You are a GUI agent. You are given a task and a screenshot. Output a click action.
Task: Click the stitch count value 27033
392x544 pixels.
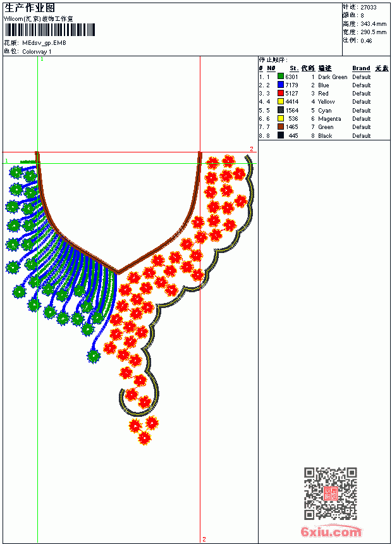click(369, 8)
